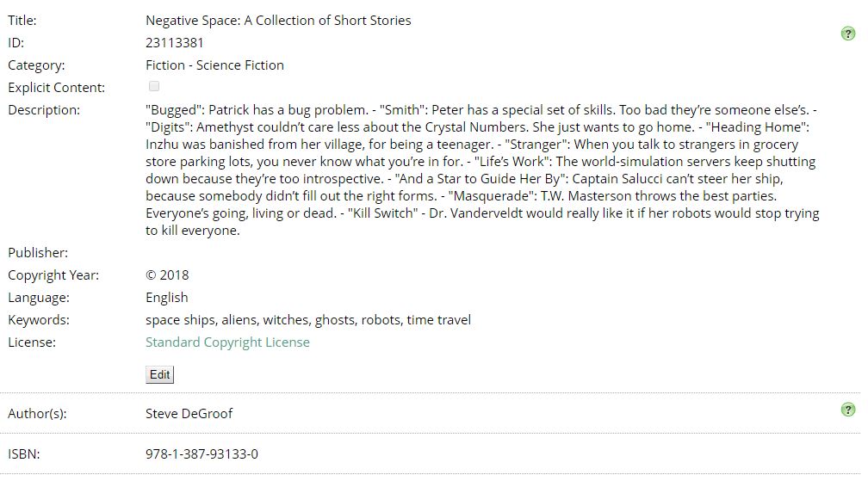Open the help icon next to Author(s)

[847, 410]
